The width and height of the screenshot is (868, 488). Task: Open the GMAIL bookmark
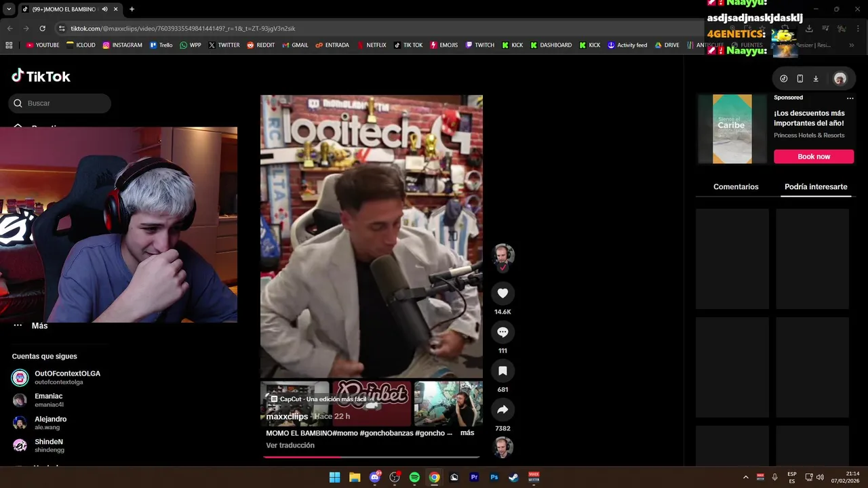(x=295, y=45)
